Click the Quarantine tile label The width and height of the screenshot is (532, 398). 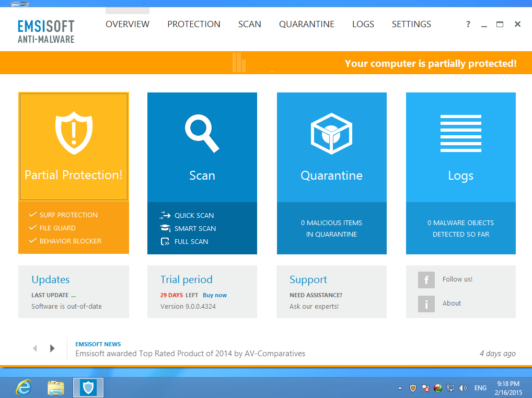pos(331,175)
